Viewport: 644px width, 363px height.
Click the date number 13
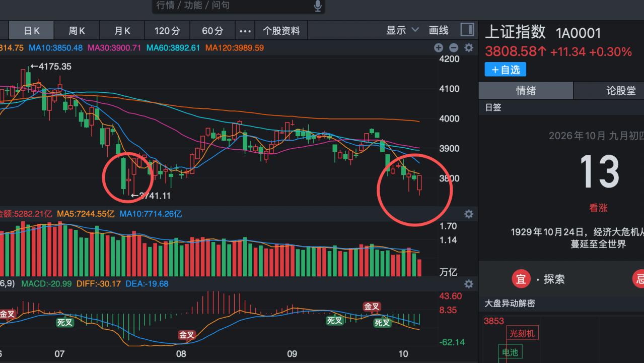tap(599, 171)
